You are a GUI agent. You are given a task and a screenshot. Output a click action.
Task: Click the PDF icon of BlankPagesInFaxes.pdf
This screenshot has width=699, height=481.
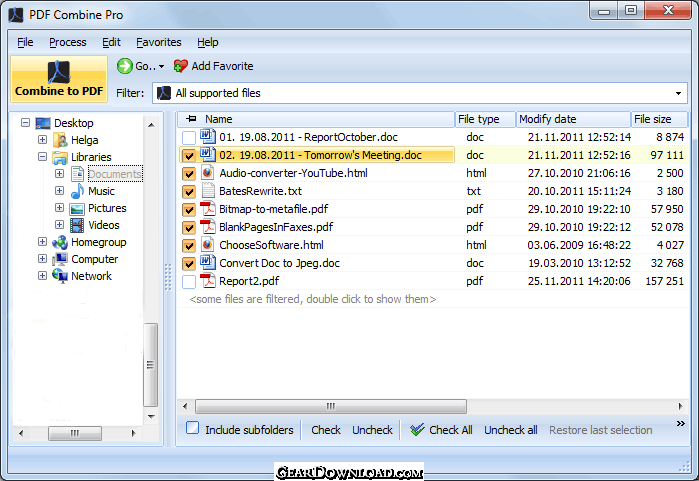click(x=207, y=226)
